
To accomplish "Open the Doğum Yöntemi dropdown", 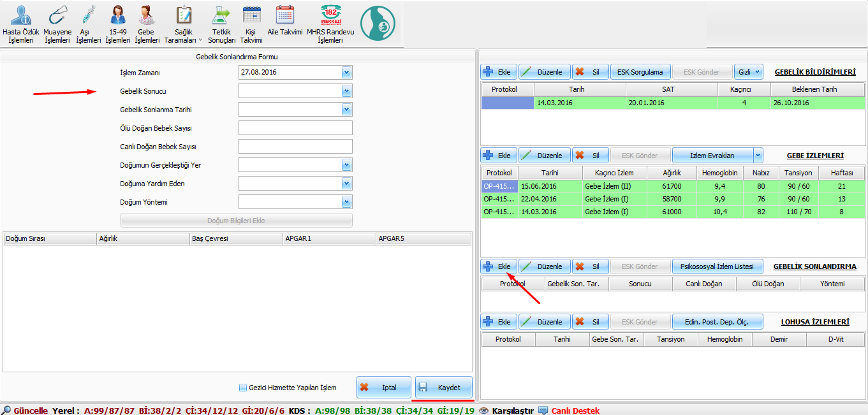I will [346, 202].
